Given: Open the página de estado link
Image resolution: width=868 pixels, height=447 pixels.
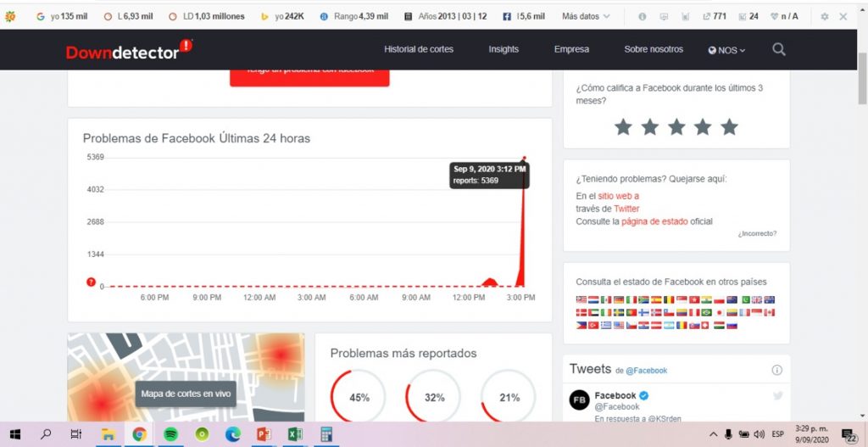Looking at the screenshot, I should point(654,221).
